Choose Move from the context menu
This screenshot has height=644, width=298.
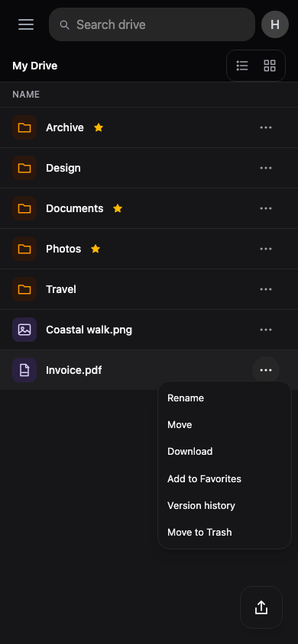point(225,425)
